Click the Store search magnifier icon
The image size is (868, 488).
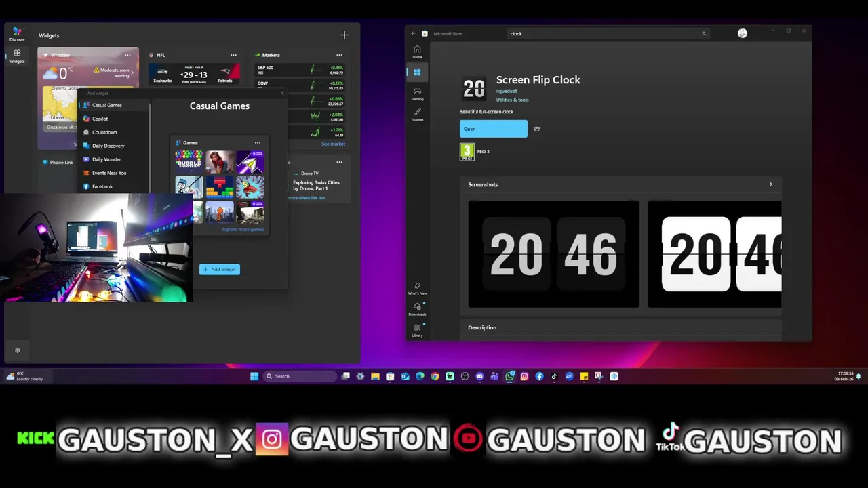(x=704, y=33)
